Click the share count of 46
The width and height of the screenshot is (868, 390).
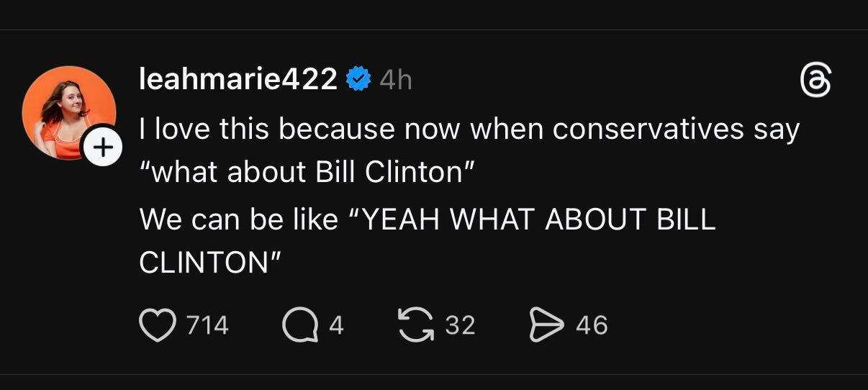(592, 325)
